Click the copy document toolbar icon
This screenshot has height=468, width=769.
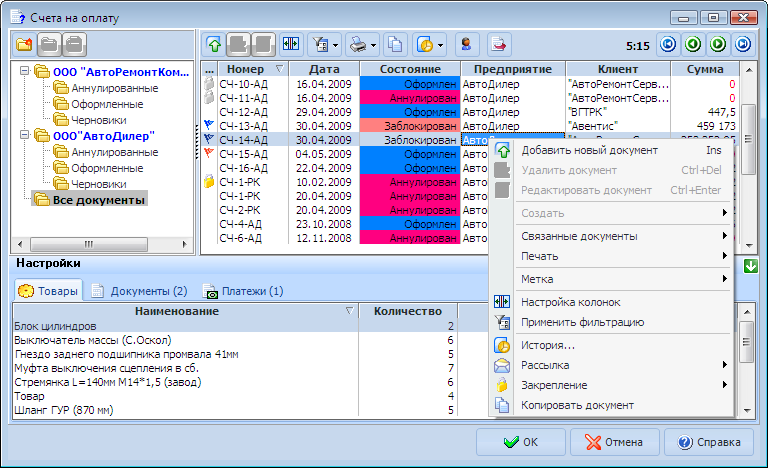click(x=396, y=45)
